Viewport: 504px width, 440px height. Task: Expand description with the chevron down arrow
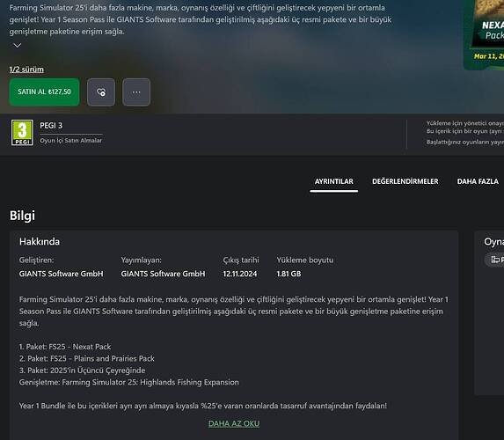pos(18,46)
